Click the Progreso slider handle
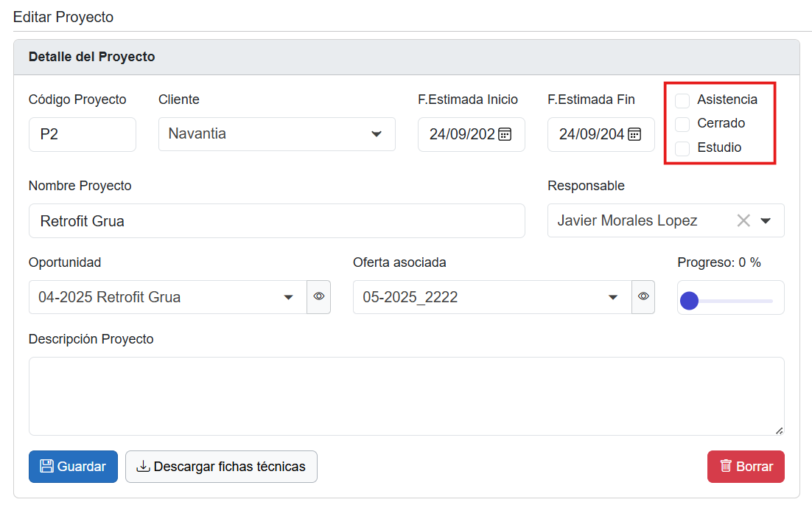The image size is (812, 505). coord(689,301)
